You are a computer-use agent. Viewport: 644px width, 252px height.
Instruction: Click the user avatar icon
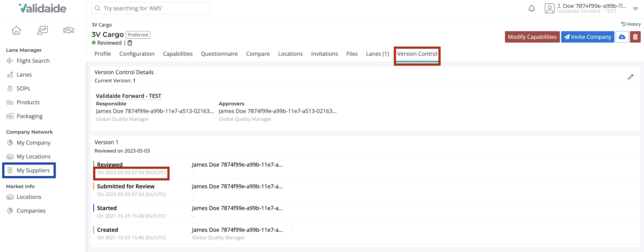click(550, 9)
